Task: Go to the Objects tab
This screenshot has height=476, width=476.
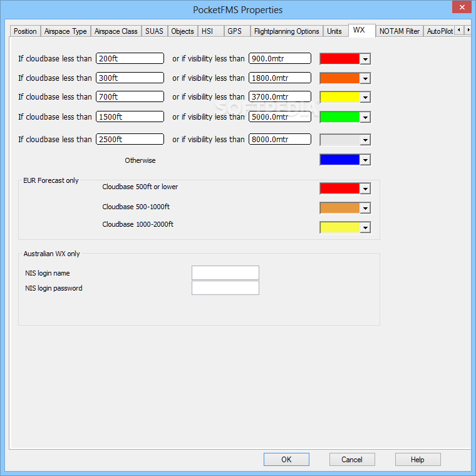Action: point(182,31)
